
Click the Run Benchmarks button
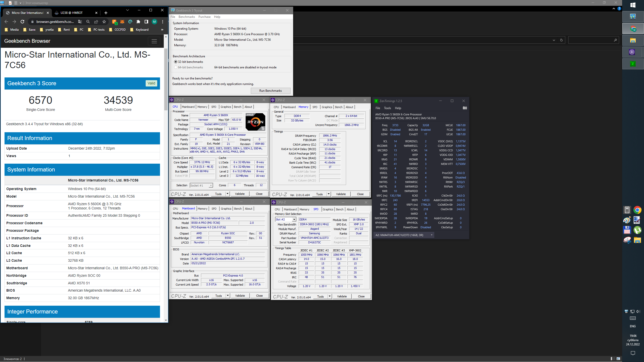coord(270,91)
